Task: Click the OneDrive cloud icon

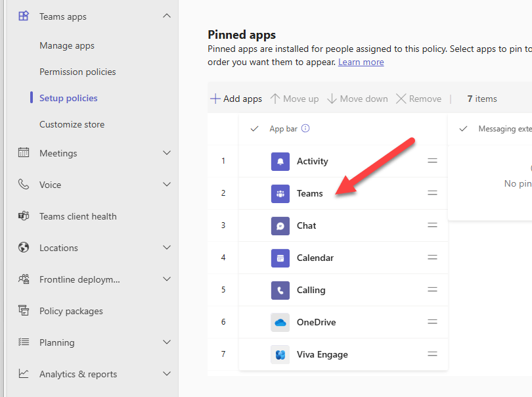Action: 280,322
